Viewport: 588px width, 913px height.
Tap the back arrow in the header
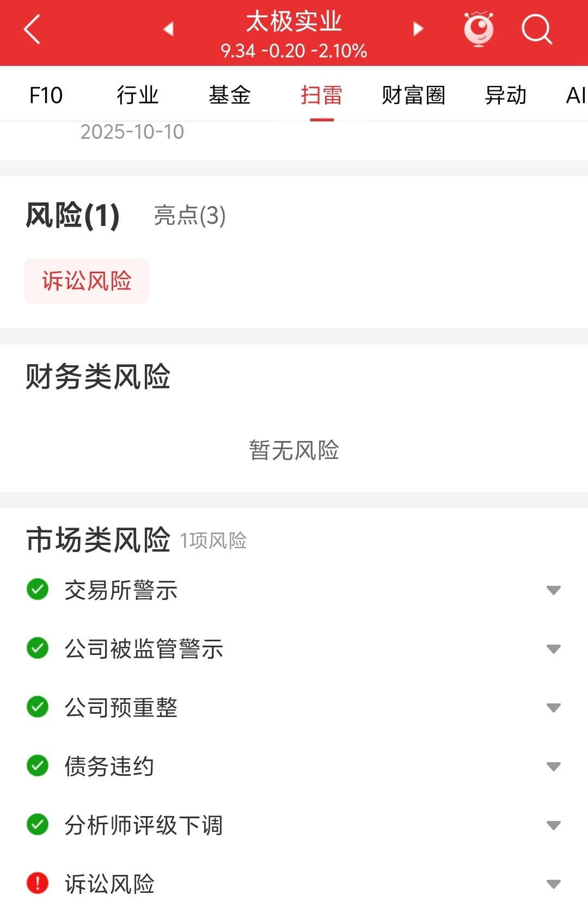tap(33, 29)
